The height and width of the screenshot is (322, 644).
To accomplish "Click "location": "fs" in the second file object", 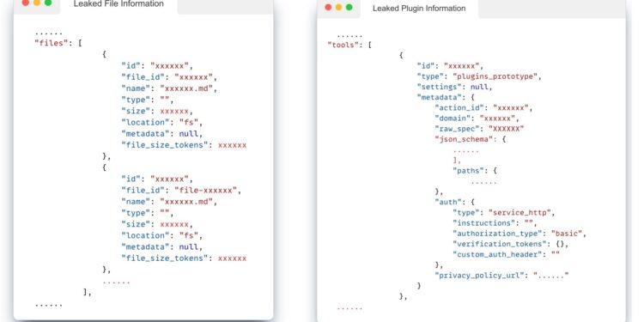I will (x=162, y=236).
